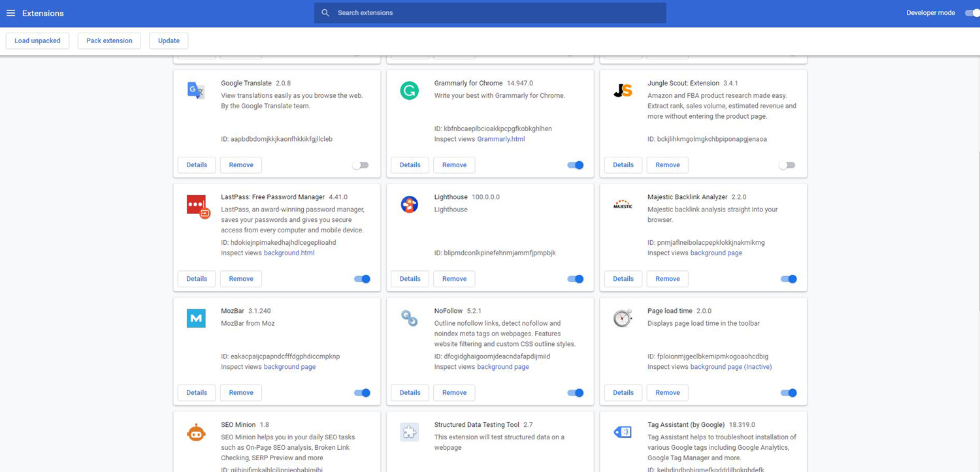Click Structured Data Testing Tool title
The height and width of the screenshot is (472, 980).
tap(477, 424)
